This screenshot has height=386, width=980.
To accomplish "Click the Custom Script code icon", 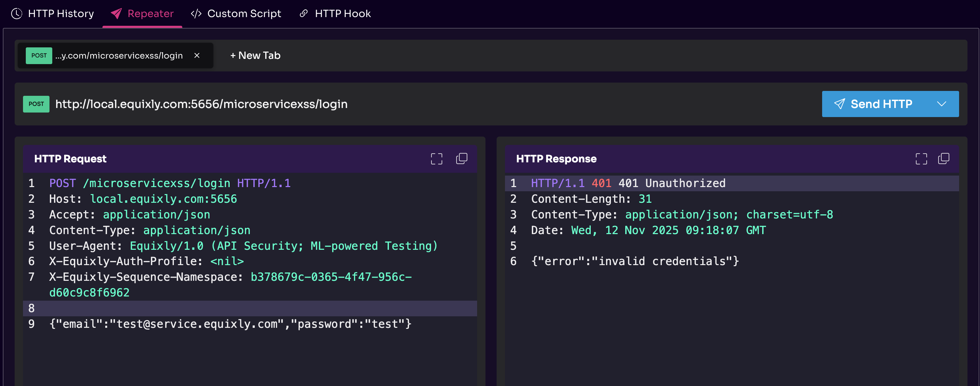I will pos(196,14).
